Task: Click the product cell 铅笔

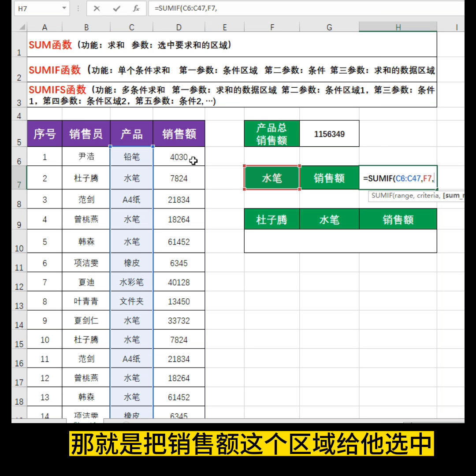Action: tap(131, 156)
